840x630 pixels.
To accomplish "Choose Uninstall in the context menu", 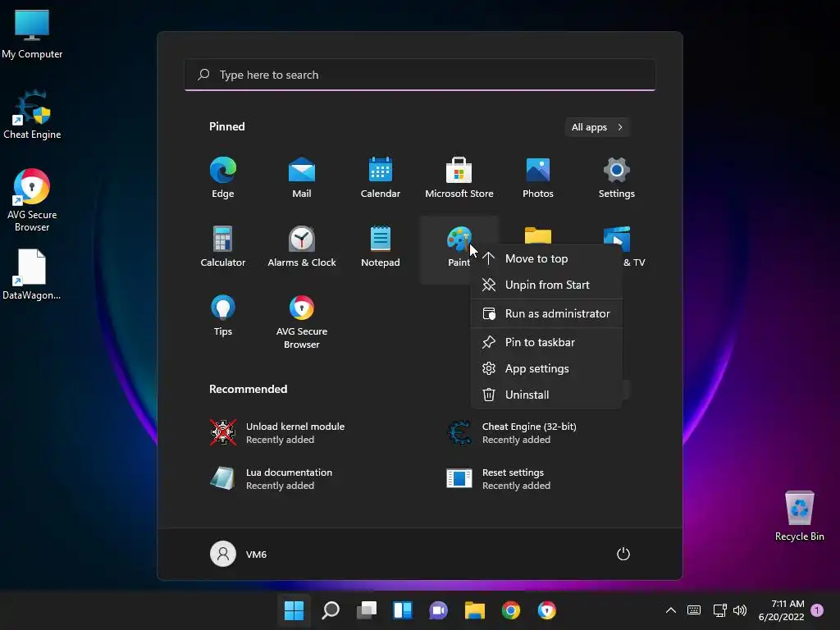I will [546, 395].
